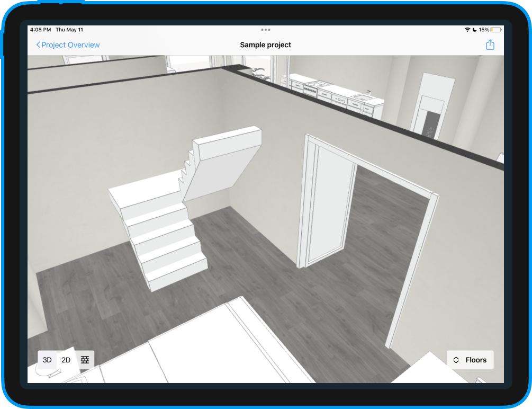Tap the moon Do Not Disturb status icon
This screenshot has height=409, width=532.
(474, 30)
